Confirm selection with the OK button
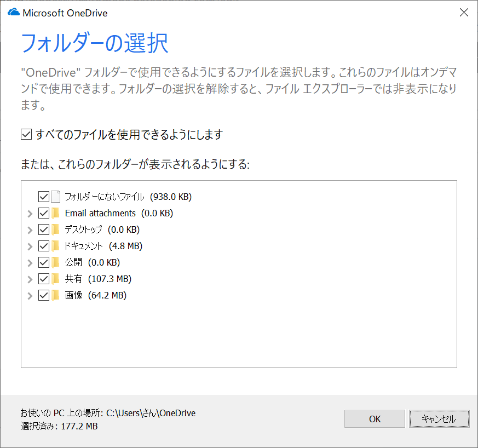The image size is (478, 448). [375, 419]
